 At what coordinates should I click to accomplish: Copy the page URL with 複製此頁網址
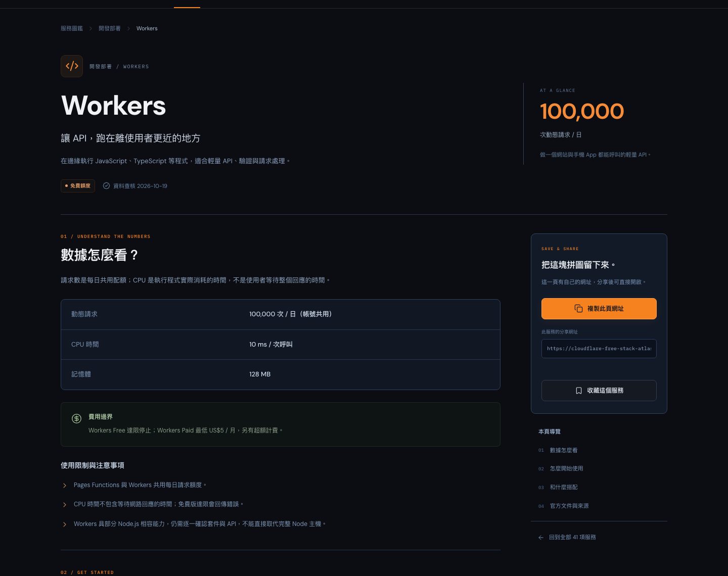coord(599,309)
